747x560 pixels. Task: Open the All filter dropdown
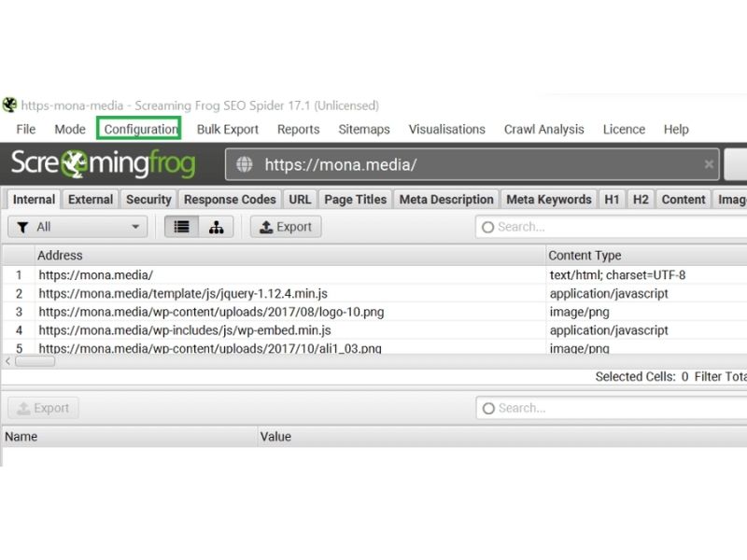[x=78, y=227]
